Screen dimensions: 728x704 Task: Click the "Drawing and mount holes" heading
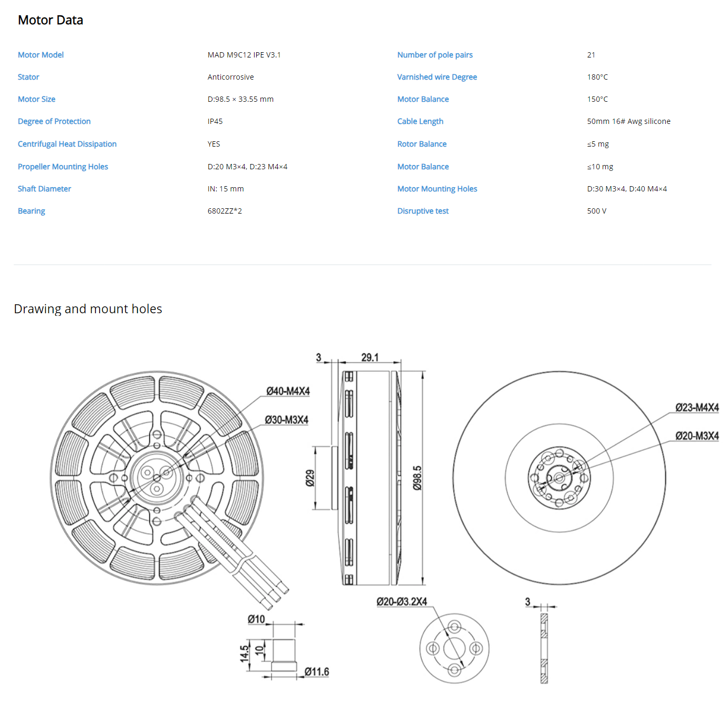click(x=88, y=309)
